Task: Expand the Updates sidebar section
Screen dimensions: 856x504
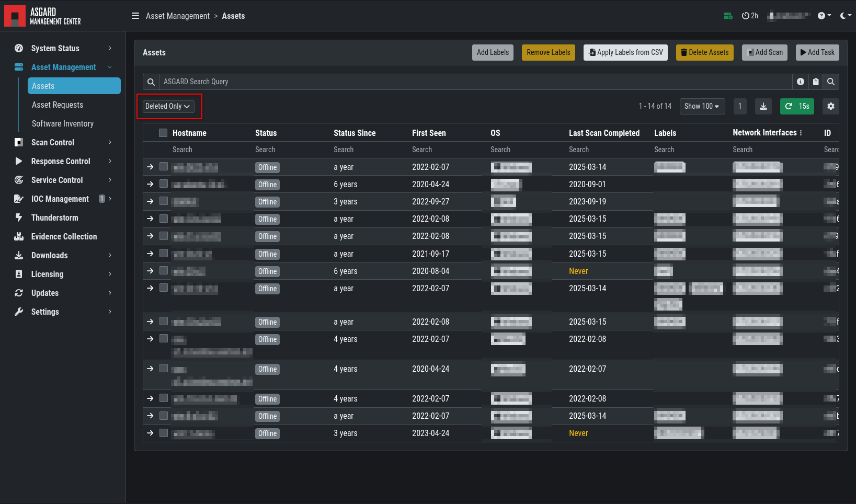Action: point(63,293)
